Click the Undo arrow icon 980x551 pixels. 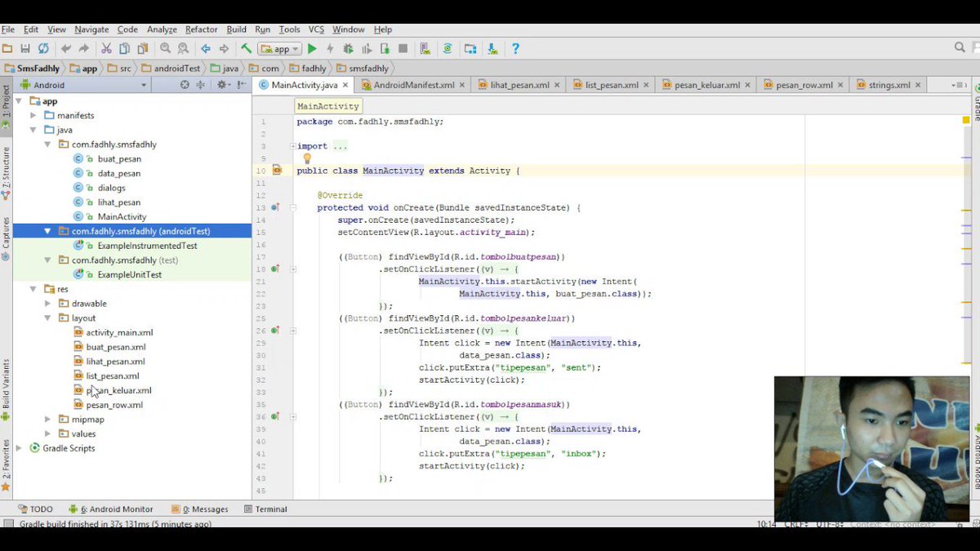(x=66, y=49)
